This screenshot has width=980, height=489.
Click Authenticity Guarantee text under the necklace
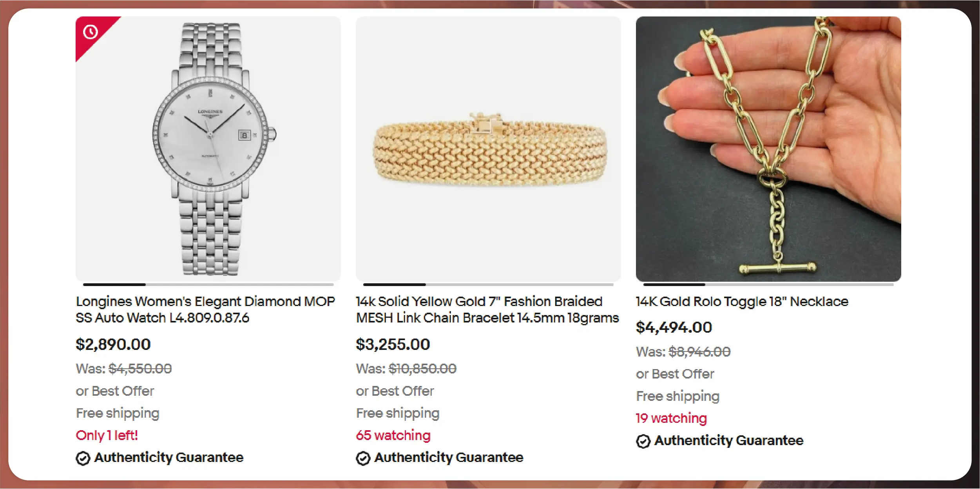(729, 440)
